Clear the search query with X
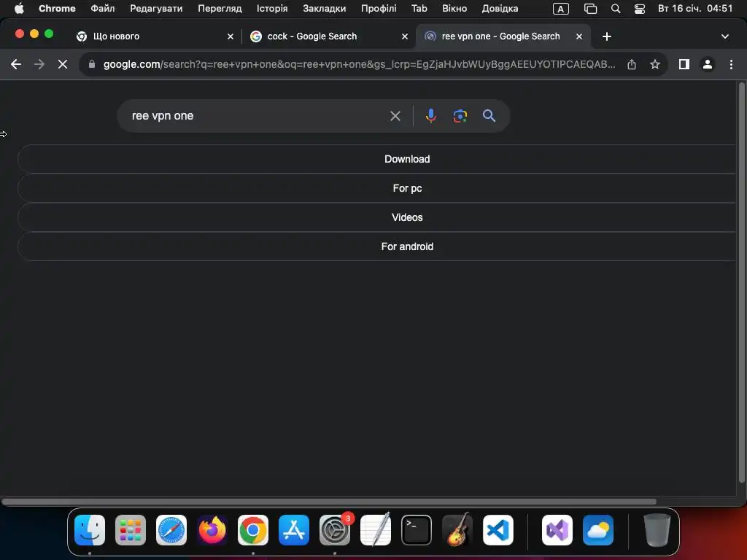 [395, 116]
